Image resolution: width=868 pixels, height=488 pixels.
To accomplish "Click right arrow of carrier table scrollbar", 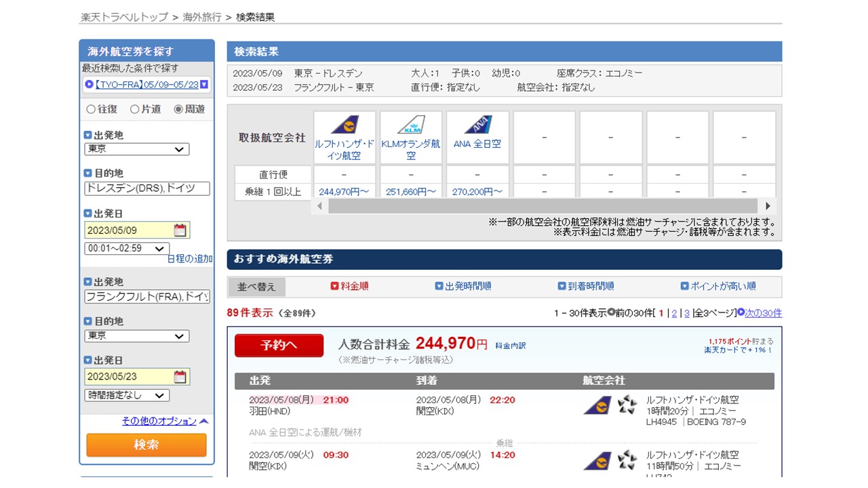I will [768, 206].
